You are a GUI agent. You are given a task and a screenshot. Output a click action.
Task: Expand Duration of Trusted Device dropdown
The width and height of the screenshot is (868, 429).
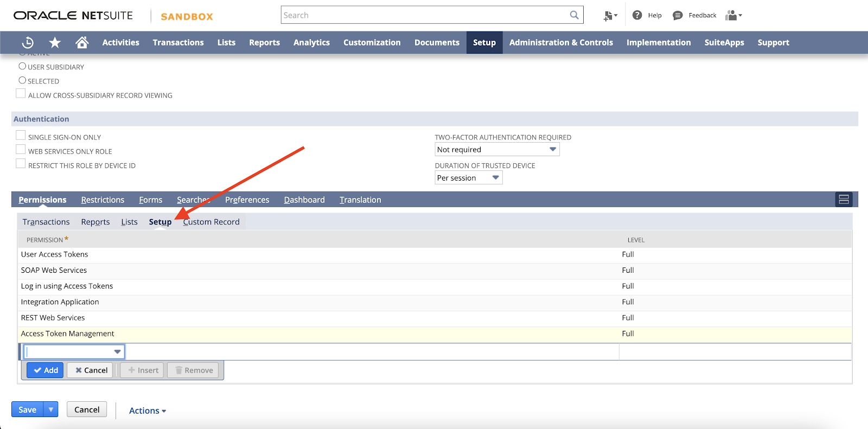(468, 178)
